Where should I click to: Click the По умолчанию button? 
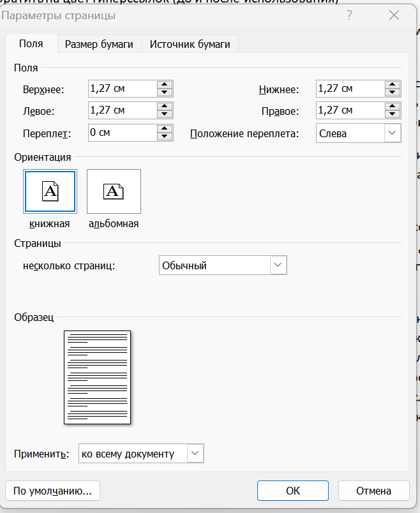53,491
